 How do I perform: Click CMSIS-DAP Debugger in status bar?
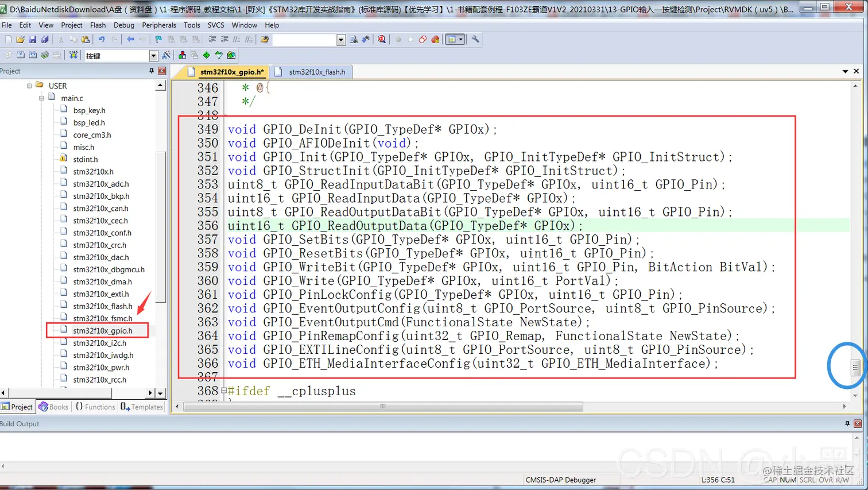[560, 480]
